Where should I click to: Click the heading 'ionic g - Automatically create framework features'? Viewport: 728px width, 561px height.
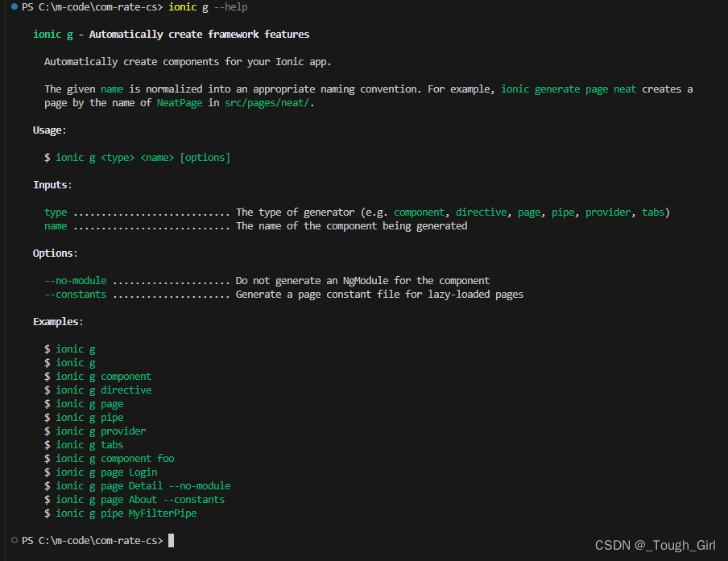pyautogui.click(x=171, y=35)
